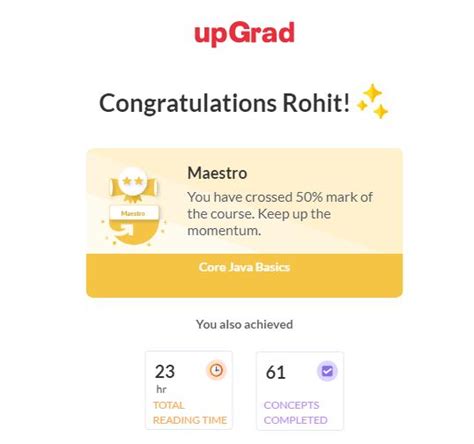Screen dimensions: 474x444
Task: Click the 50% mark description text
Action: [280, 214]
